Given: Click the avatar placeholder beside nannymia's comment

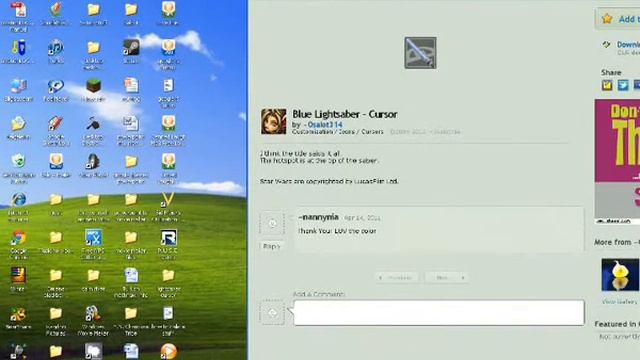Looking at the screenshot, I should pos(272,223).
